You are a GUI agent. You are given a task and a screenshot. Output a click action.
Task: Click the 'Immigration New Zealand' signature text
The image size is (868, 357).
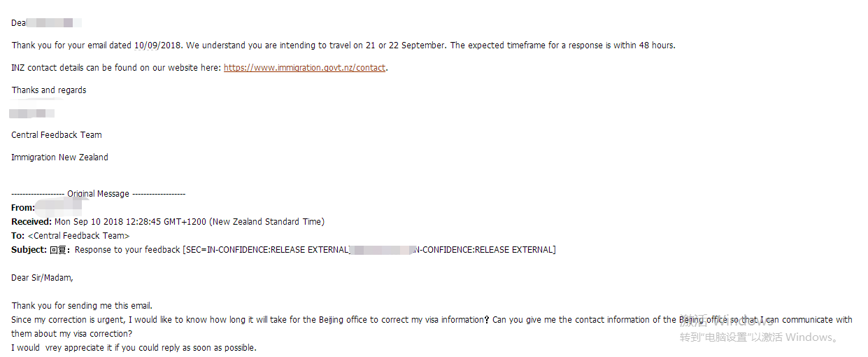pyautogui.click(x=59, y=157)
